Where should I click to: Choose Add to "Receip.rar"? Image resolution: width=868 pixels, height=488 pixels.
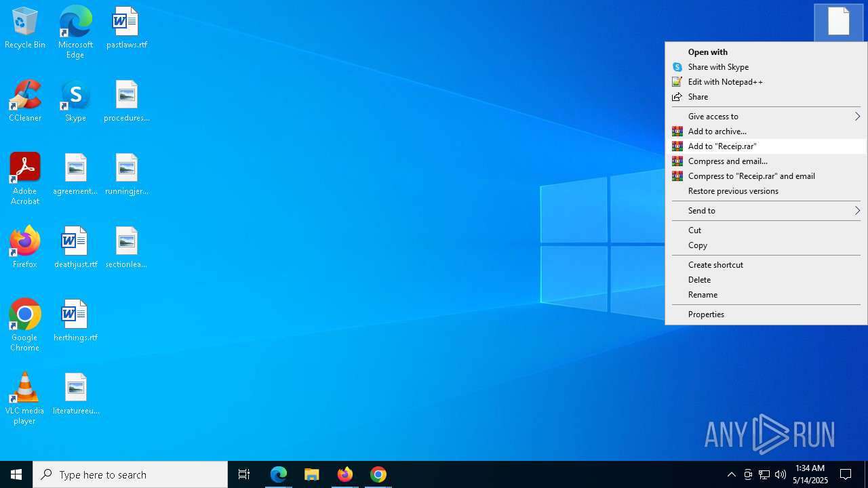(766, 146)
